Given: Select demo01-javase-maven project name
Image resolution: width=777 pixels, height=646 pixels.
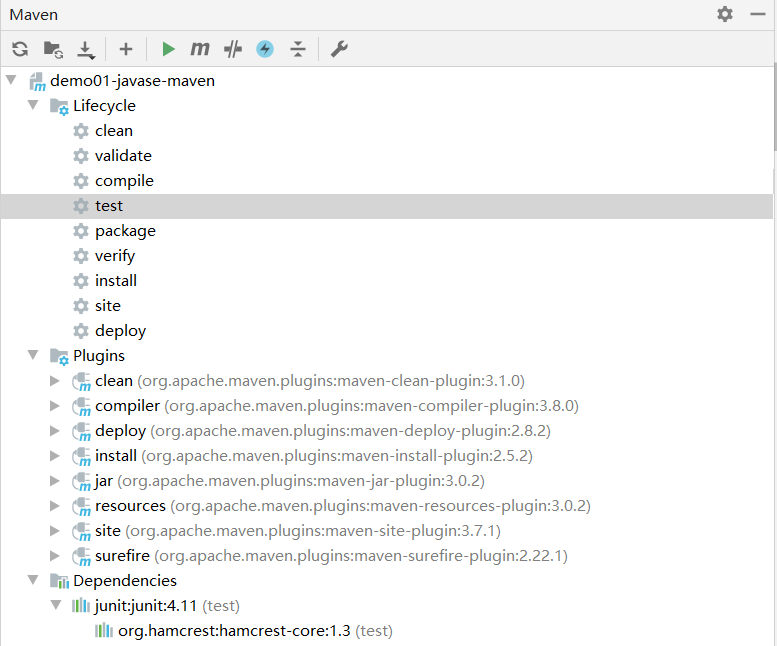Looking at the screenshot, I should pyautogui.click(x=132, y=81).
